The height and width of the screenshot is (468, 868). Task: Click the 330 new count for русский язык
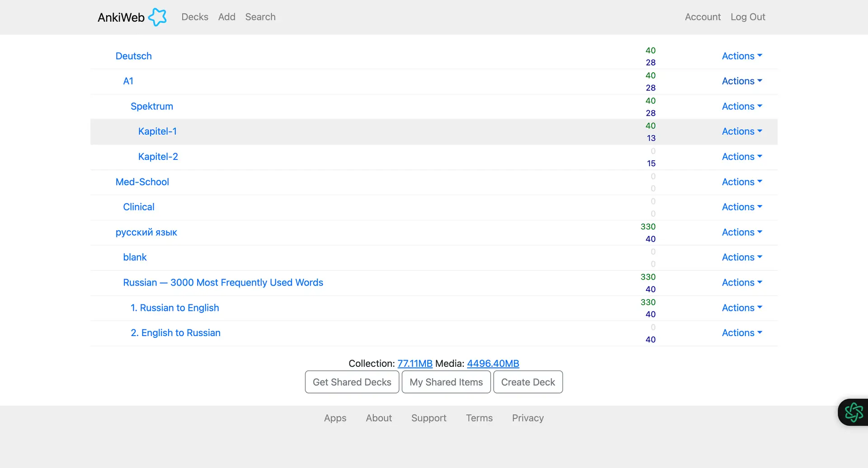648,226
